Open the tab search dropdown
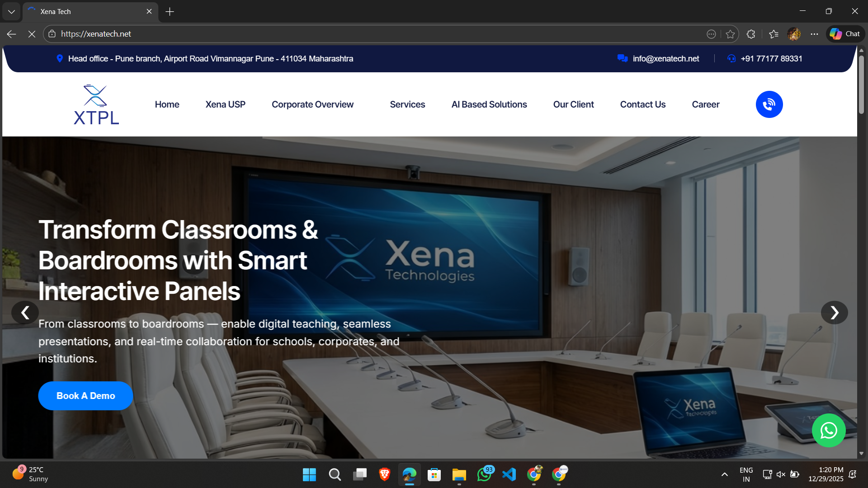The height and width of the screenshot is (488, 868). [x=11, y=12]
